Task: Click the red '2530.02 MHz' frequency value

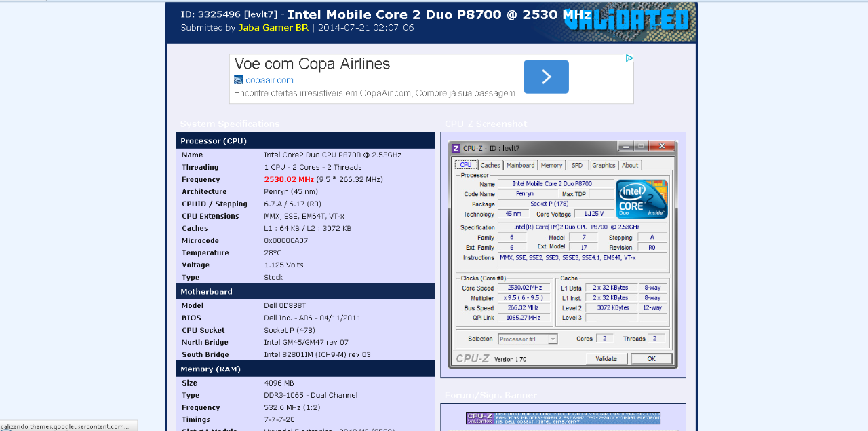Action: (x=289, y=179)
